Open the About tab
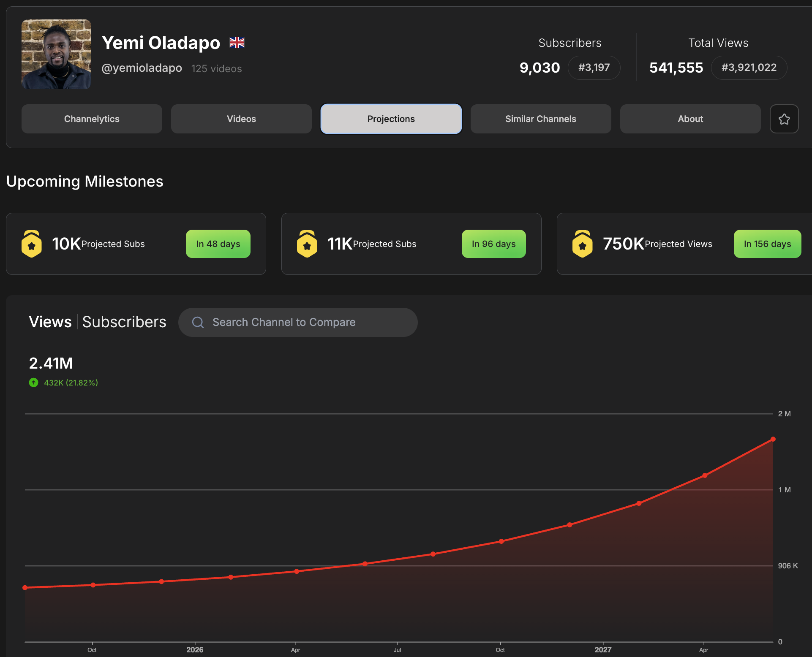The height and width of the screenshot is (657, 812). point(690,119)
